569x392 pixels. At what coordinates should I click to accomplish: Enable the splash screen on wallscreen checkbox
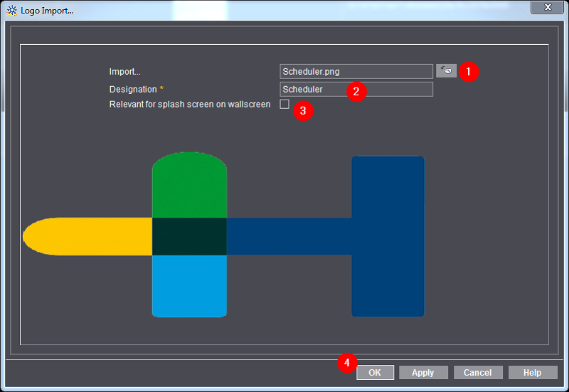point(284,105)
